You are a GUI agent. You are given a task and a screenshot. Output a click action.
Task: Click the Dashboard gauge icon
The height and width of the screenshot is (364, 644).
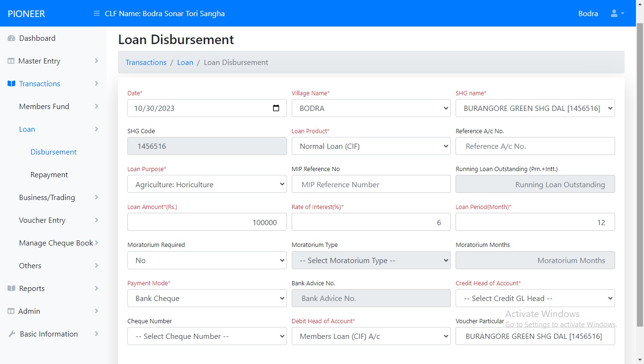coord(11,38)
